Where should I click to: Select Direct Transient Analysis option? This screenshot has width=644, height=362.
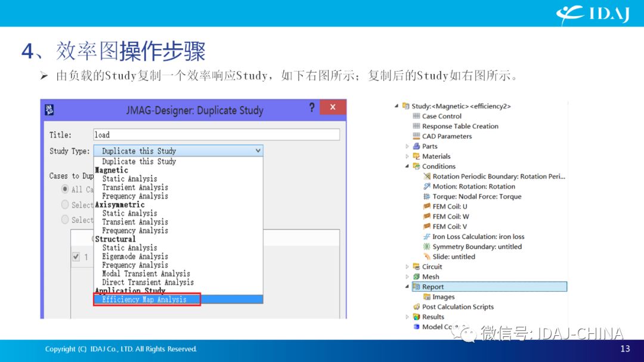(178, 282)
